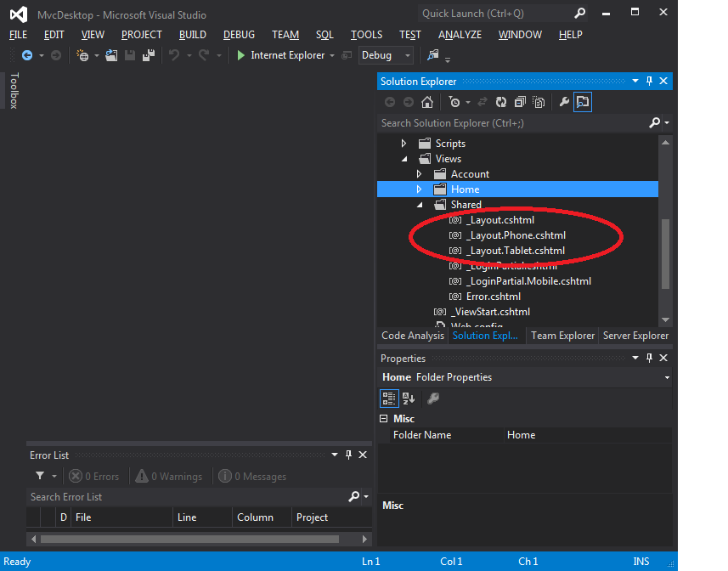Click the Collapse All icon in Solution Explorer
This screenshot has width=728, height=571.
pos(520,102)
